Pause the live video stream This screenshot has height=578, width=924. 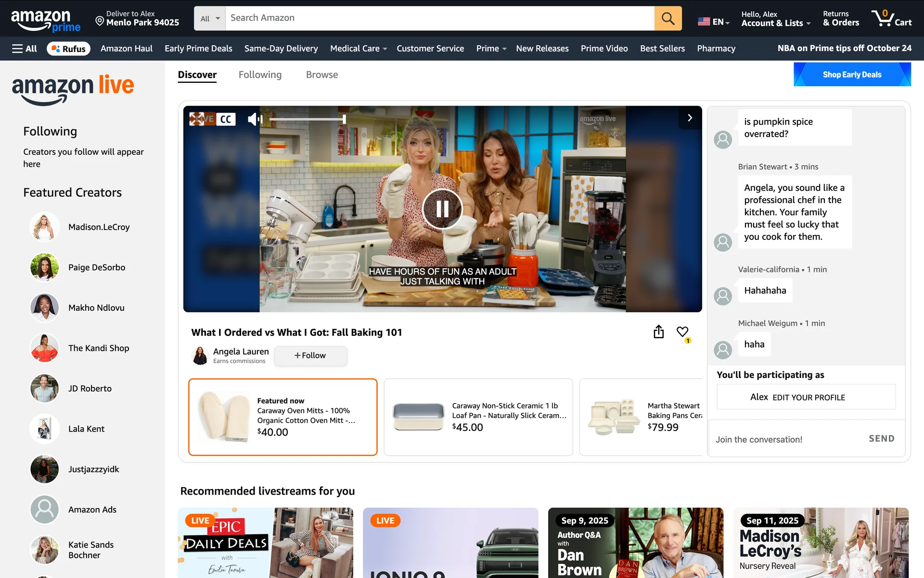tap(442, 209)
